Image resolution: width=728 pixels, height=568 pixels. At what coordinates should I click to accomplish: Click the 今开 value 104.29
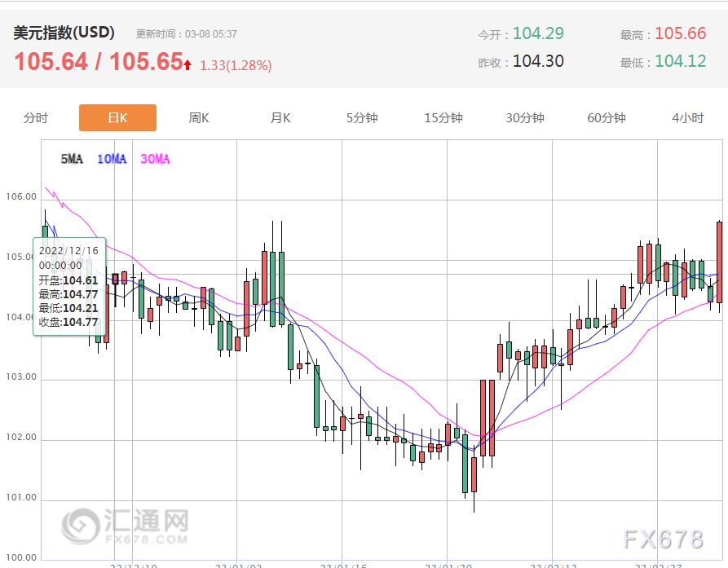[538, 33]
